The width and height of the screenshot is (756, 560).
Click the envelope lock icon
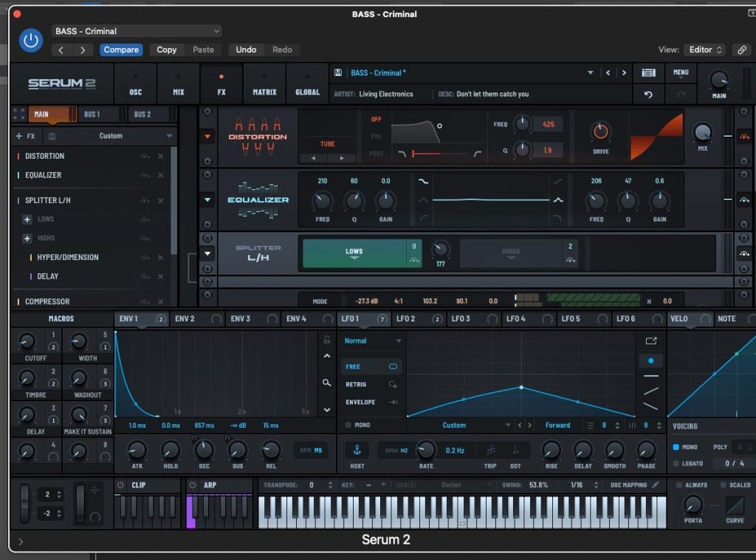point(326,340)
